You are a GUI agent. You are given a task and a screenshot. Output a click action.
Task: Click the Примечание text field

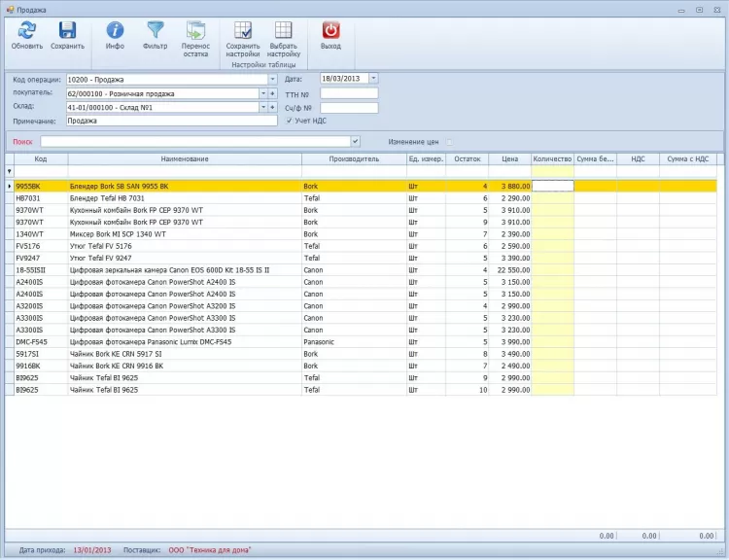point(171,122)
